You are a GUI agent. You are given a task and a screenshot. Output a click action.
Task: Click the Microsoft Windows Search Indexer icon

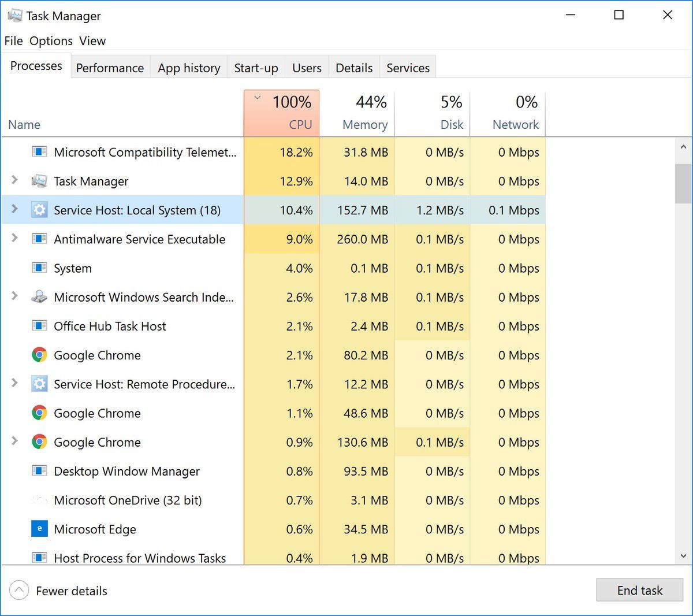39,296
